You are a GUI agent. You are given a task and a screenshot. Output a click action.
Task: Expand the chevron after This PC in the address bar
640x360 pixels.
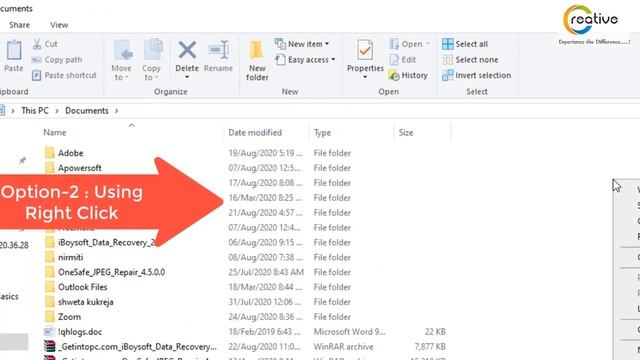56,111
